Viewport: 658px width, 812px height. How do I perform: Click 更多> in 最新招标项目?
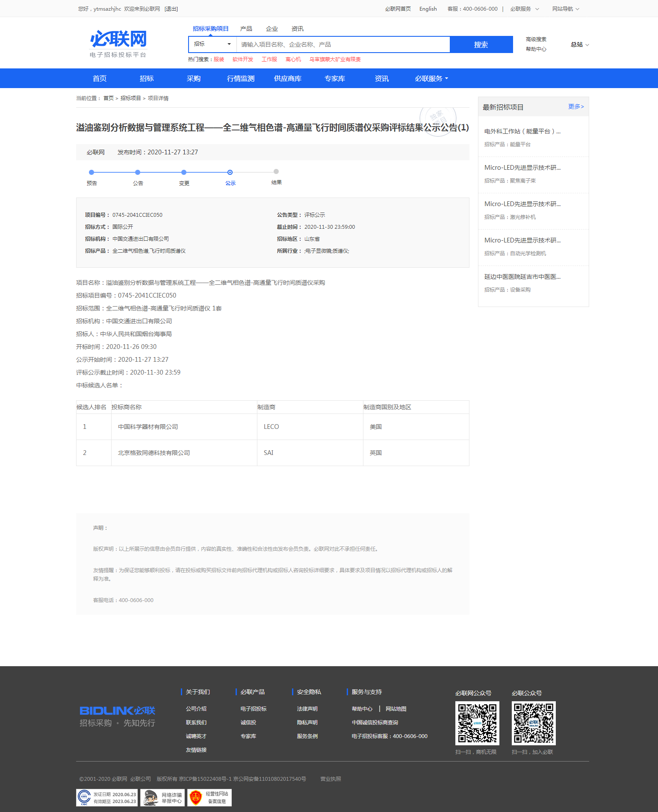(576, 106)
